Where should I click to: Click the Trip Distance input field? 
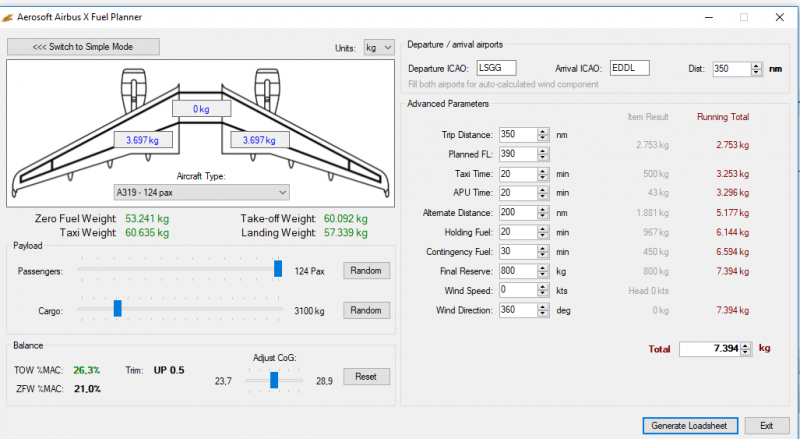(x=518, y=134)
